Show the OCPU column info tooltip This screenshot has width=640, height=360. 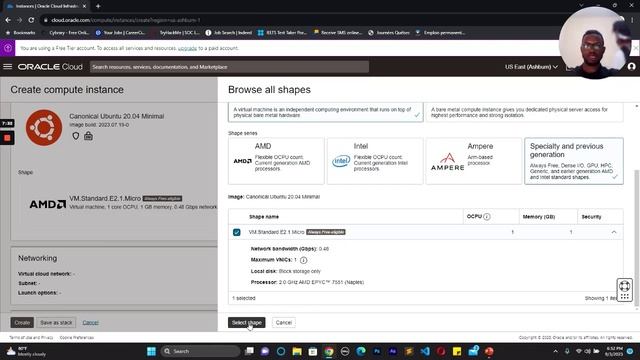pos(487,217)
